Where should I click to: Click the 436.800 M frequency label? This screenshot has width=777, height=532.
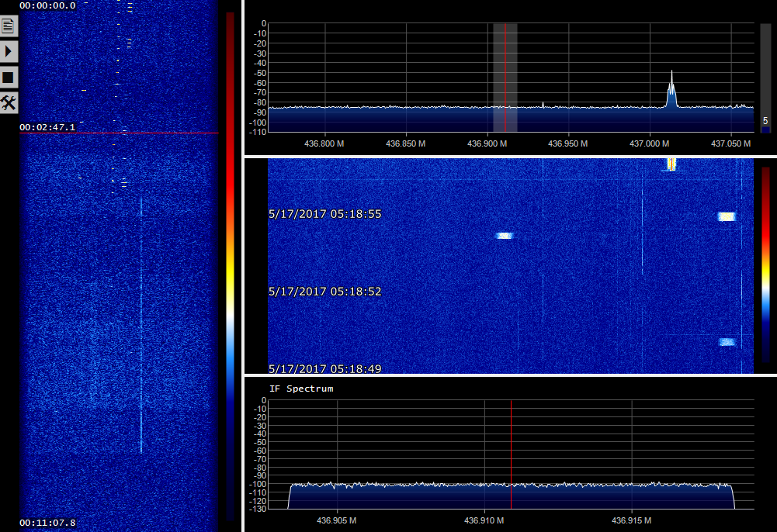click(324, 143)
